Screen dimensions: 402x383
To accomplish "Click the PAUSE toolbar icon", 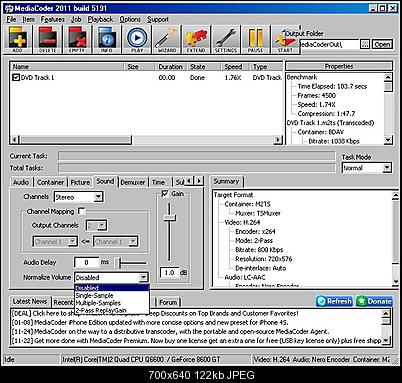I will (x=255, y=40).
